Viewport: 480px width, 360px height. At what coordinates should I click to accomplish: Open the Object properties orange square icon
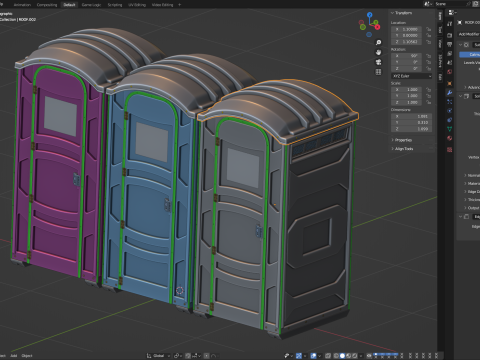pos(449,84)
